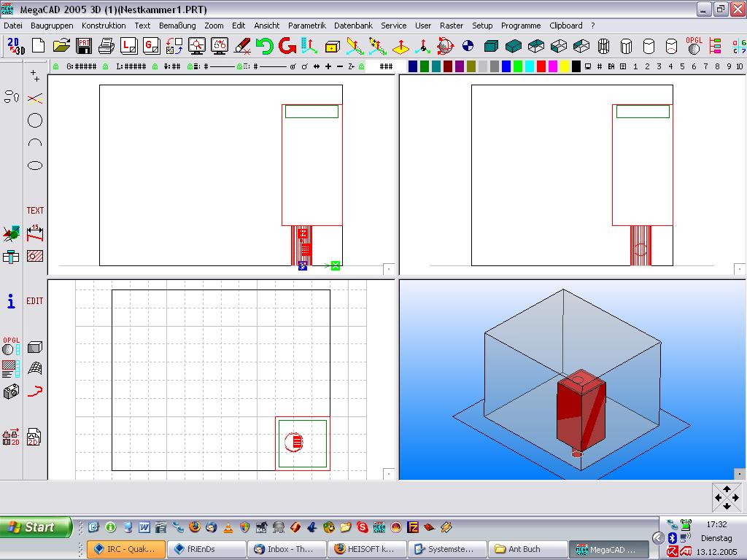The width and height of the screenshot is (747, 560).
Task: Toggle the green lock next to G:#####
Action: [55, 66]
